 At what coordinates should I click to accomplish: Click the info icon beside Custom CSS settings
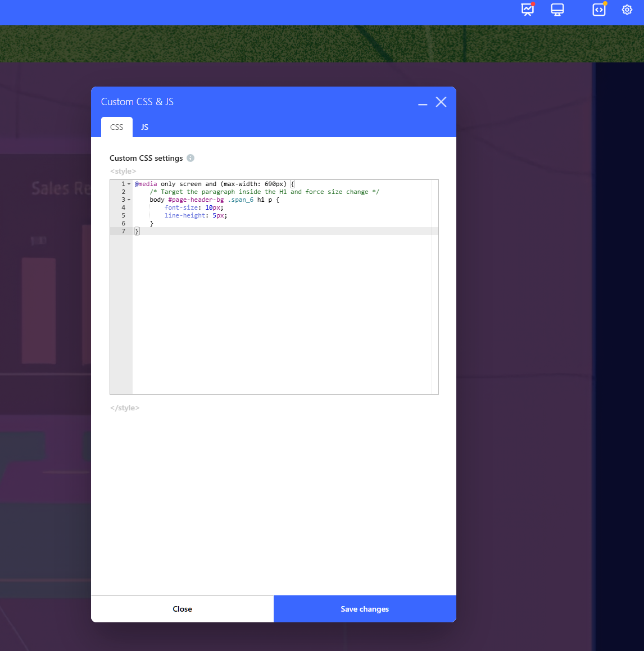coord(191,158)
